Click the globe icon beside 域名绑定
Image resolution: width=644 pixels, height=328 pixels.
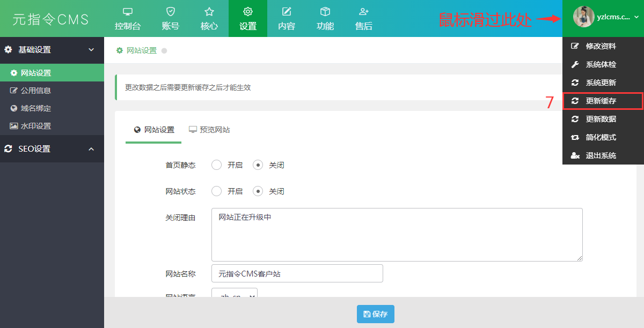[x=14, y=108]
